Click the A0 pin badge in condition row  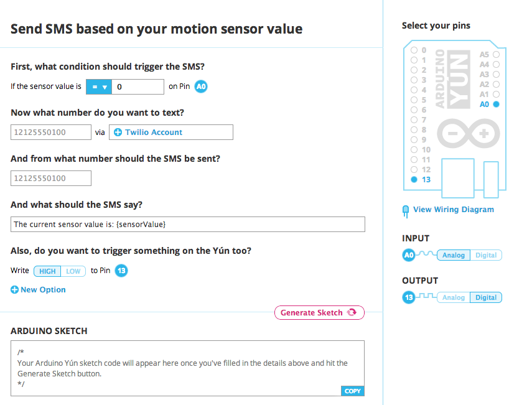pos(201,86)
